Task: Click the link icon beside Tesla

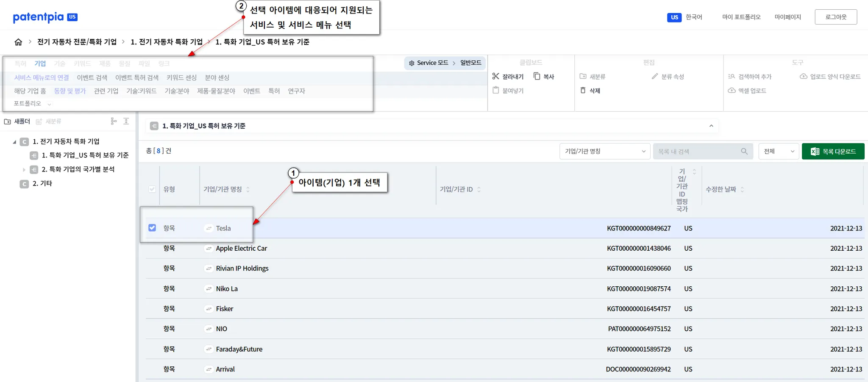Action: 209,228
